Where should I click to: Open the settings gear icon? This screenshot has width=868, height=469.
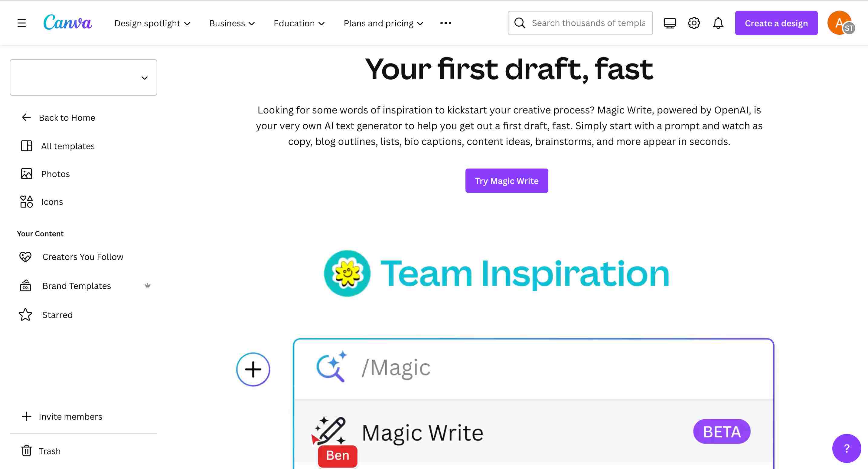(694, 23)
